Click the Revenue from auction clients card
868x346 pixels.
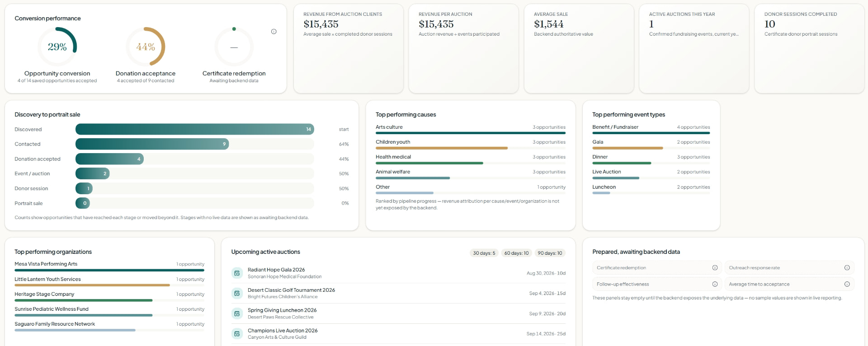pyautogui.click(x=348, y=49)
